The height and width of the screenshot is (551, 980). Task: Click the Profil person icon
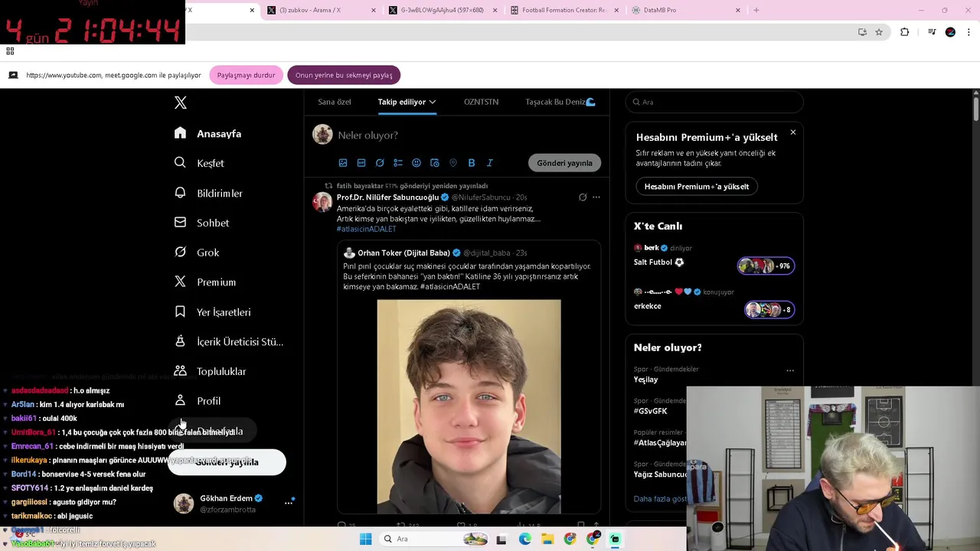click(x=180, y=400)
